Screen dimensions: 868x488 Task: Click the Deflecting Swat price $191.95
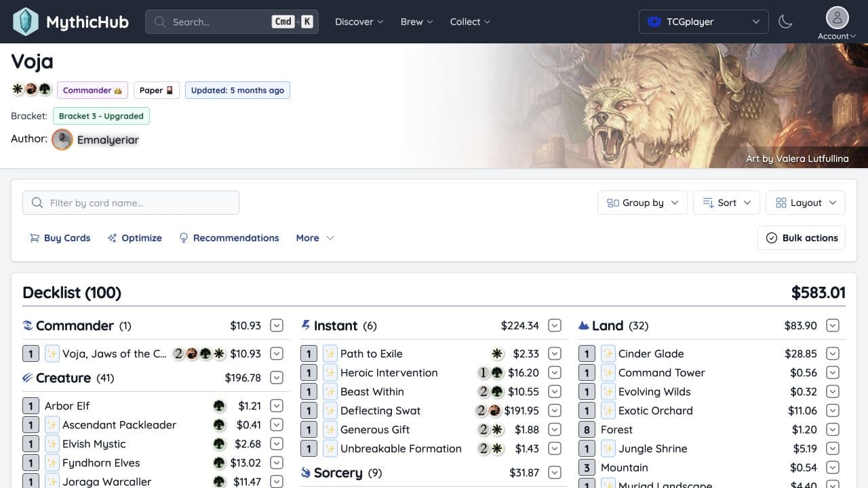521,411
